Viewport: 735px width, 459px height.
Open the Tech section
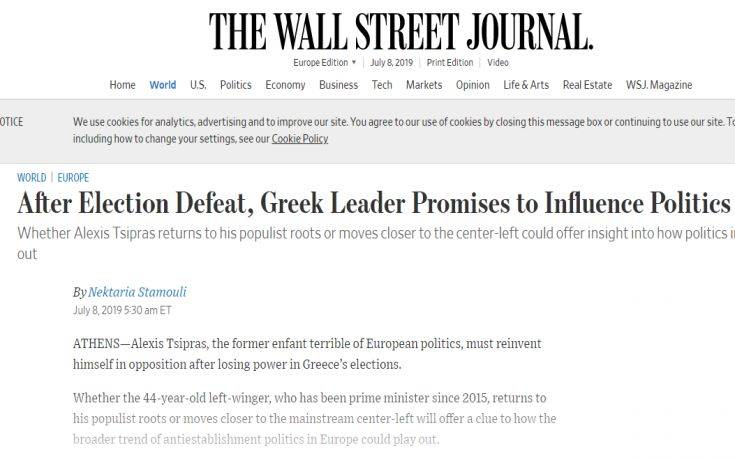(382, 85)
